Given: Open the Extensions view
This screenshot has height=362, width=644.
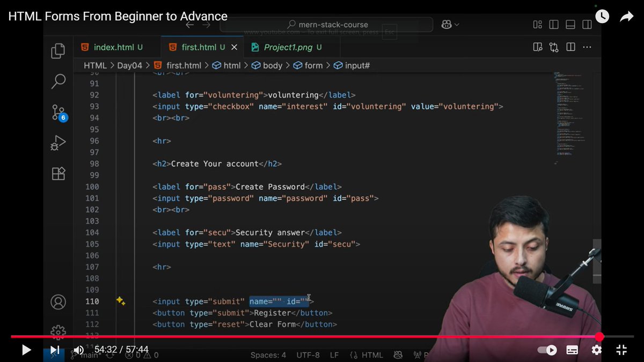Looking at the screenshot, I should click(58, 173).
